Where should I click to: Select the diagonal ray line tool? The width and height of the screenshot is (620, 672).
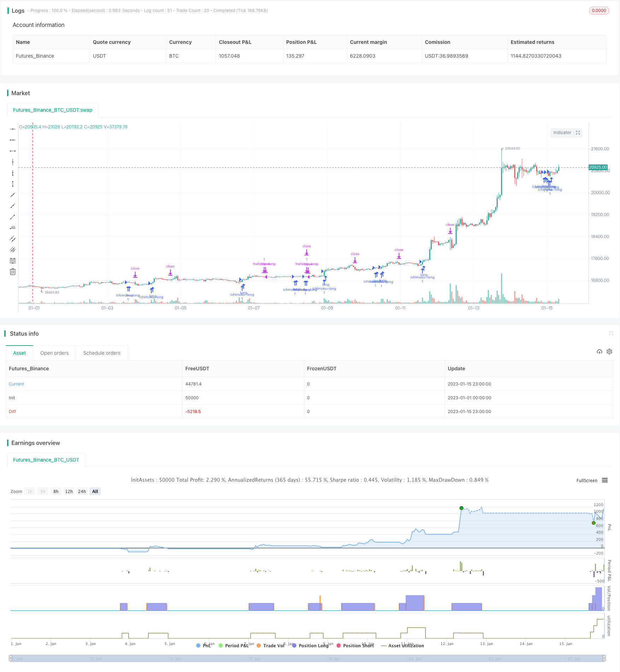point(13,206)
